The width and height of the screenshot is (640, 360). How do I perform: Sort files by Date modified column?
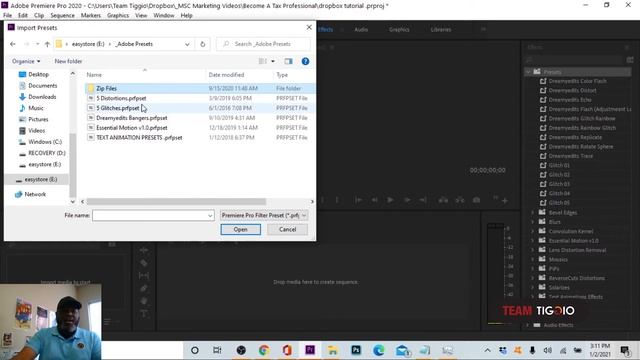pos(226,75)
